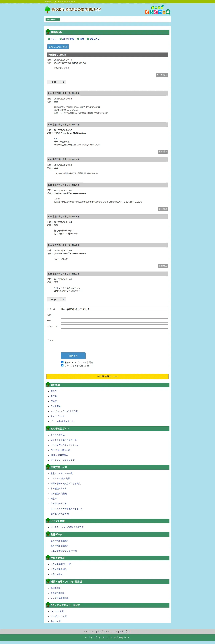Open 道具の入手方法 link
This screenshot has height=644, width=215.
coord(58,435)
